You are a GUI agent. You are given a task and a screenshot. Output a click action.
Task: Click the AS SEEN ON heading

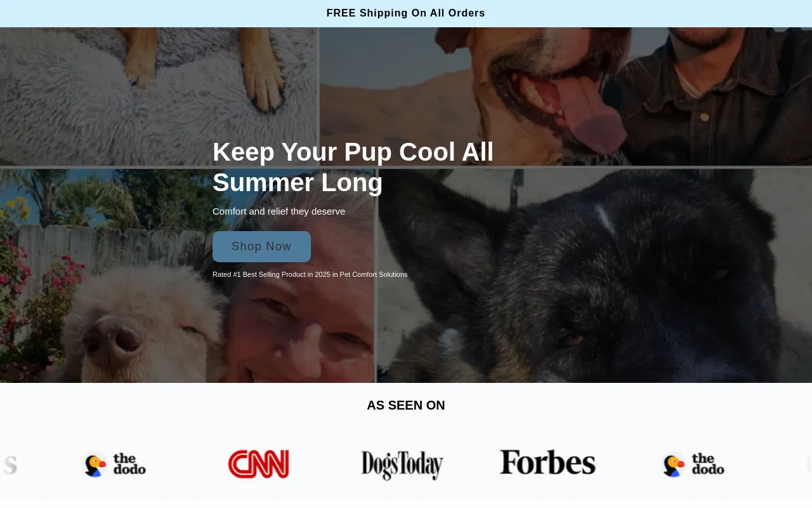tap(406, 405)
